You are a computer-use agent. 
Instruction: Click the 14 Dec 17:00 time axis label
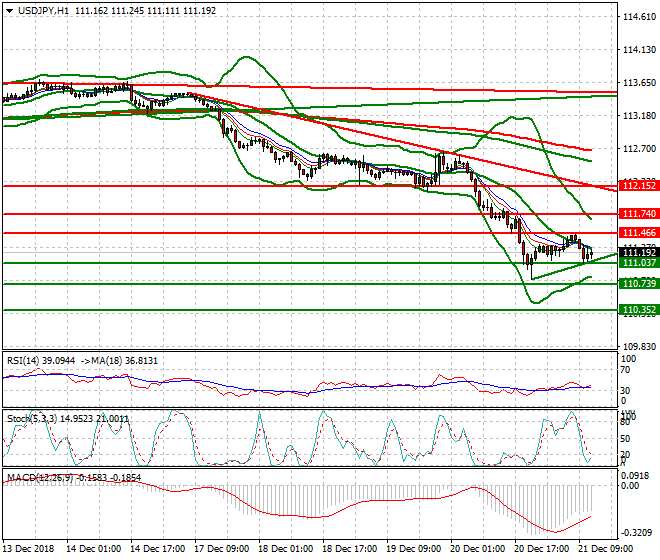pos(157,549)
